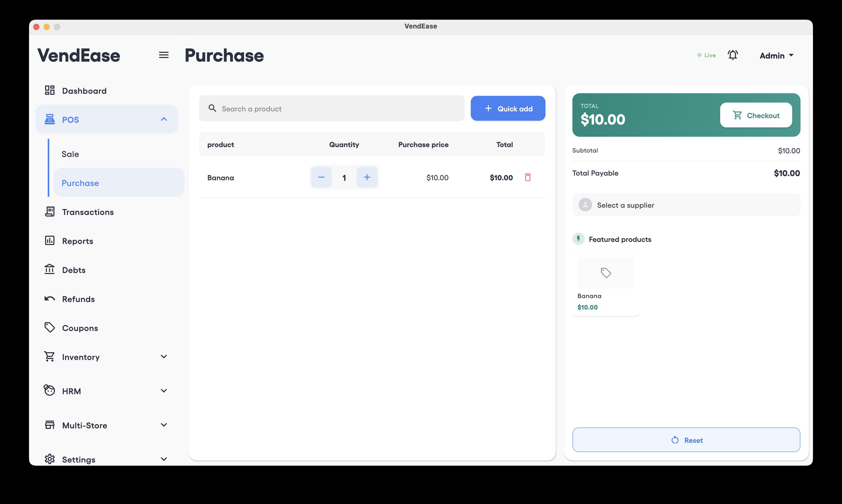Open the Admin account dropdown
This screenshot has height=504, width=842.
[776, 56]
